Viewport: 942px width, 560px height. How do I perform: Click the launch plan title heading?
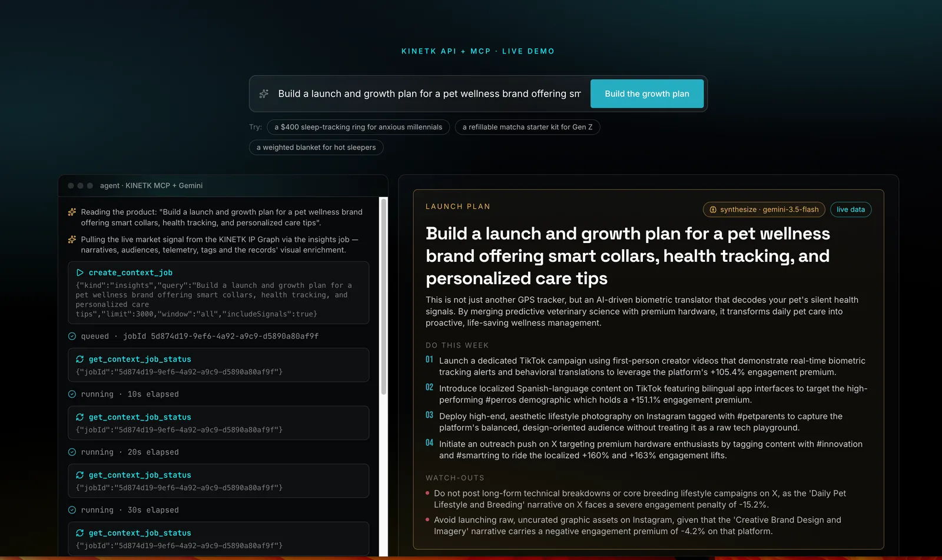(628, 256)
